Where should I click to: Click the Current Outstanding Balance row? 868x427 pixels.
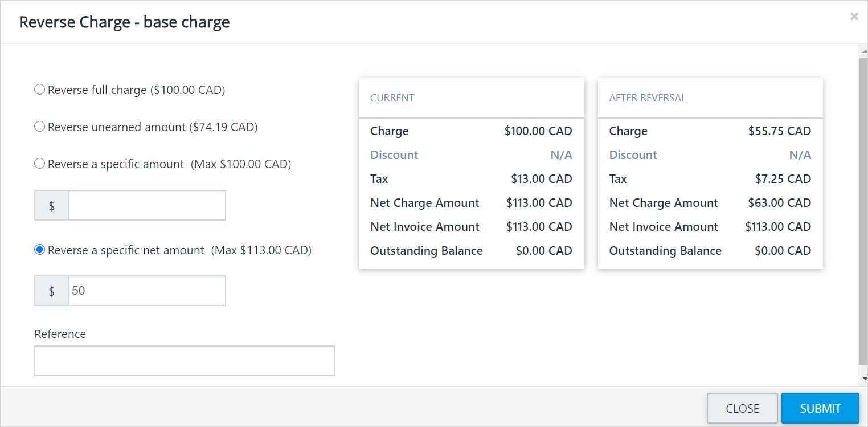click(472, 251)
